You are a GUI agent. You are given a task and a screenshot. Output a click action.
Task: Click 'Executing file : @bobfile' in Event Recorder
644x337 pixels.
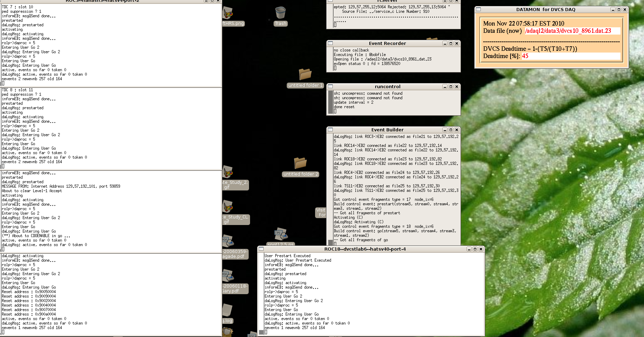coord(360,55)
